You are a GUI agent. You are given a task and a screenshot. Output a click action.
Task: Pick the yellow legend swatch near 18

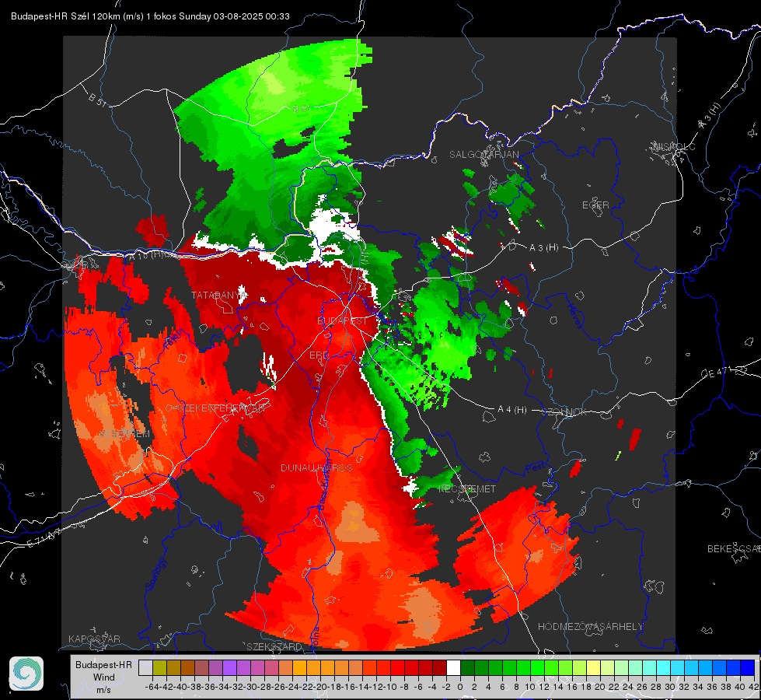tap(593, 668)
